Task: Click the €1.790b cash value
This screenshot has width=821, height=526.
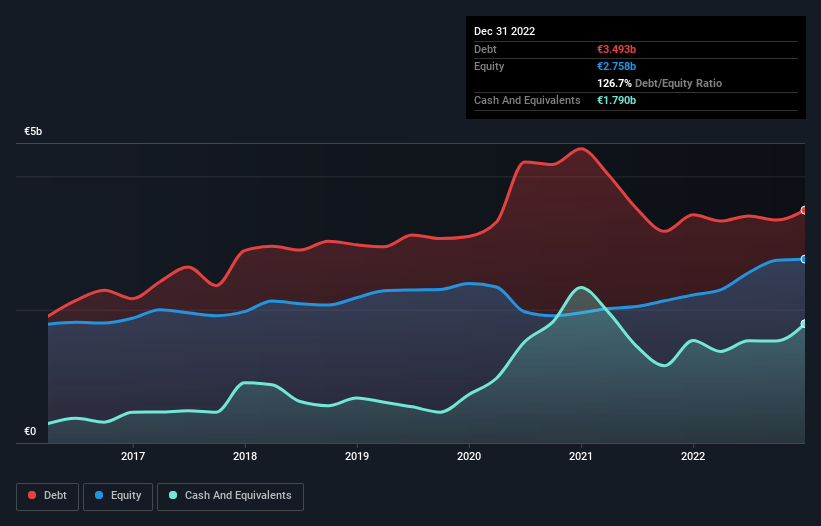Action: point(616,100)
